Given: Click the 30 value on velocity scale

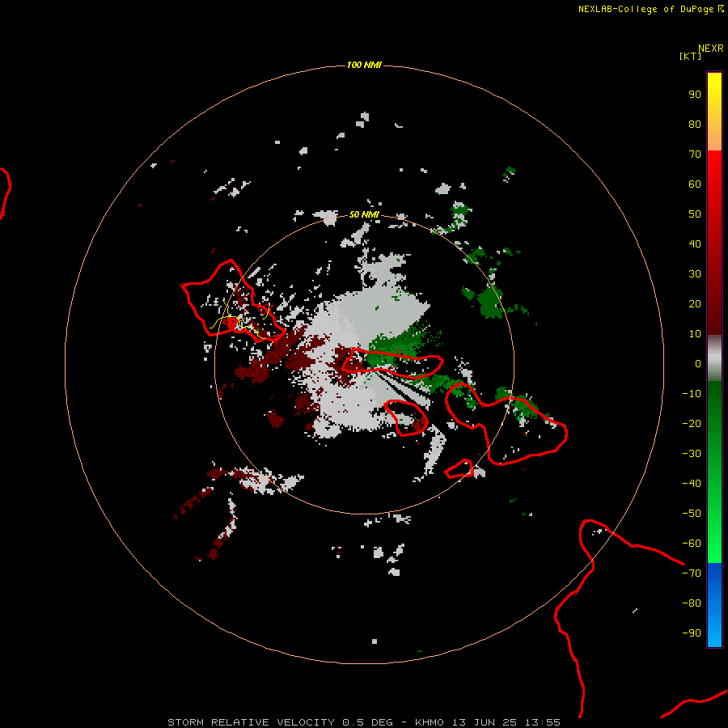Looking at the screenshot, I should point(695,274).
